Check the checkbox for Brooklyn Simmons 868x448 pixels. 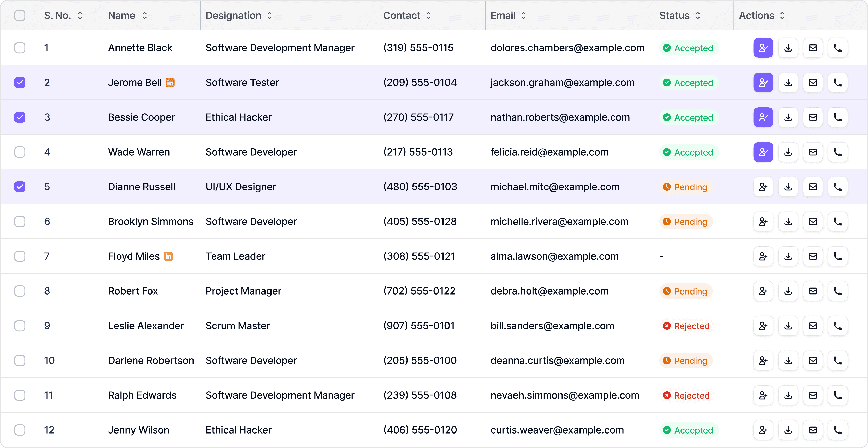click(20, 221)
